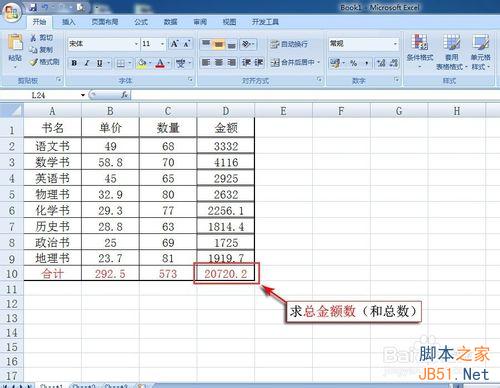Open 套用表格格式 Format as Table
Viewport: 500px width, 388px height.
452,52
